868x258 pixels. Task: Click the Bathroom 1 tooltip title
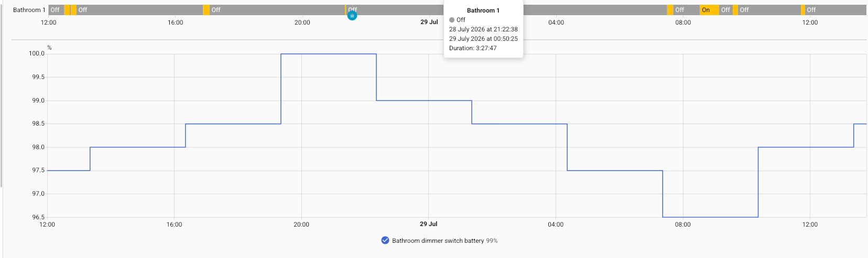coord(483,10)
